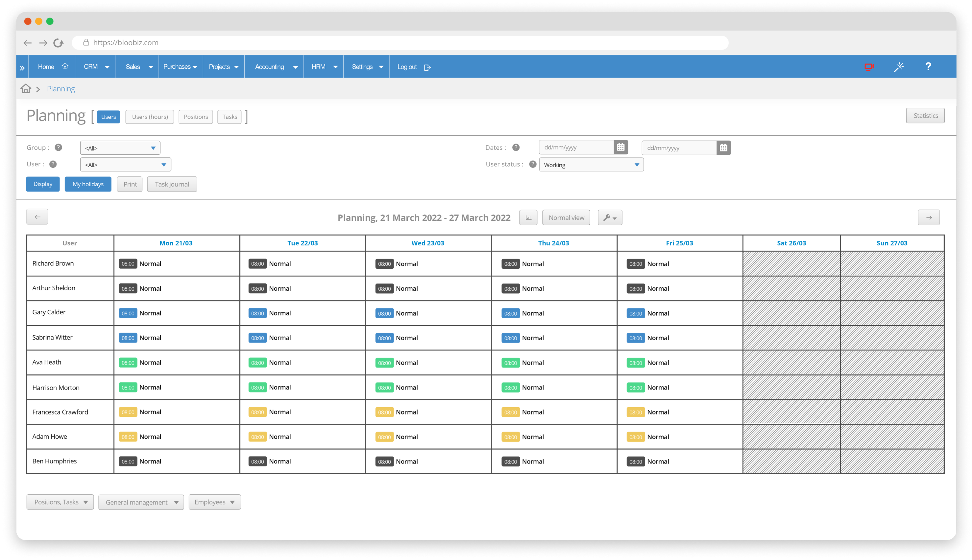Click the My holidays button
Screen dimensions: 972x560
pyautogui.click(x=88, y=184)
